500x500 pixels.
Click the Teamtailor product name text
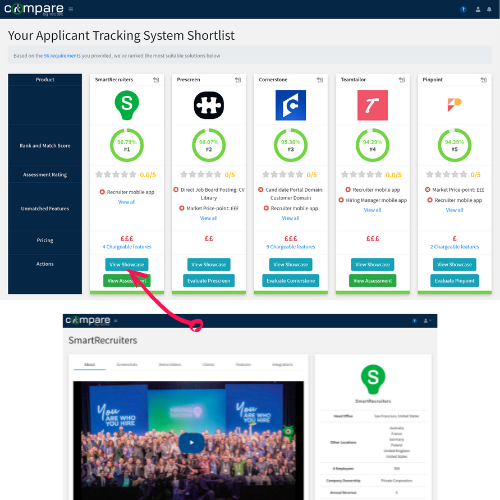(x=353, y=80)
